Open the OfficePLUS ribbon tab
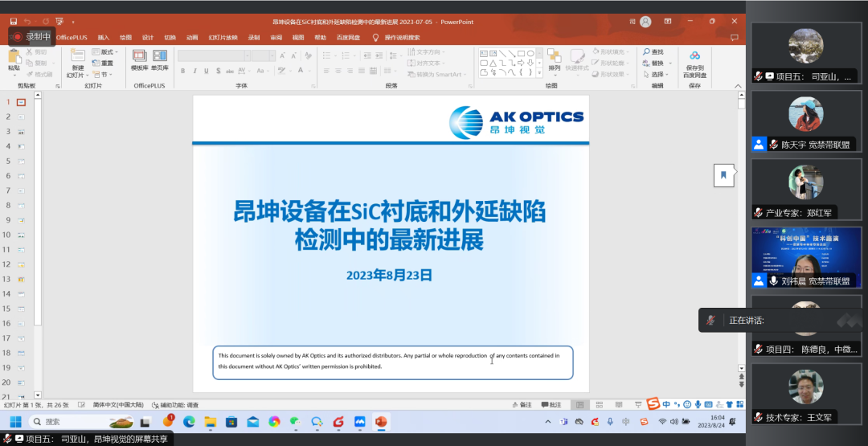Screen dimensions: 868x446 [72, 38]
